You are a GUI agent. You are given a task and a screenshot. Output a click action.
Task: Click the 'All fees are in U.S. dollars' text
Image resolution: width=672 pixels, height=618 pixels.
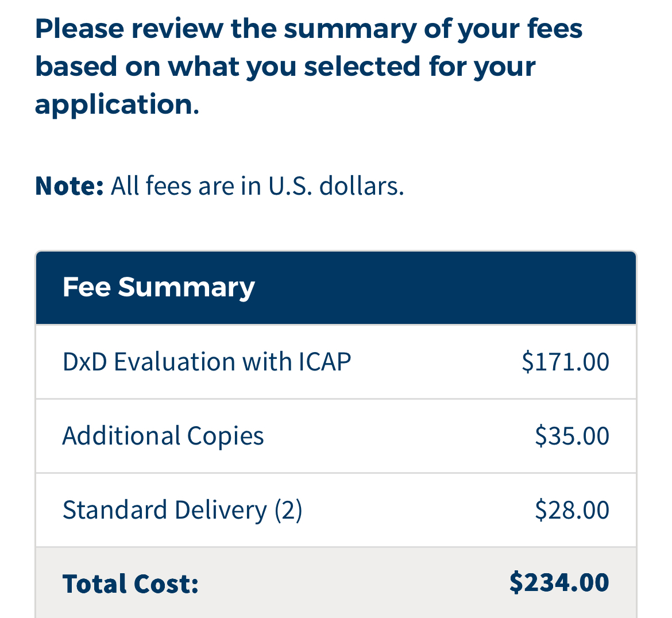coord(257,186)
